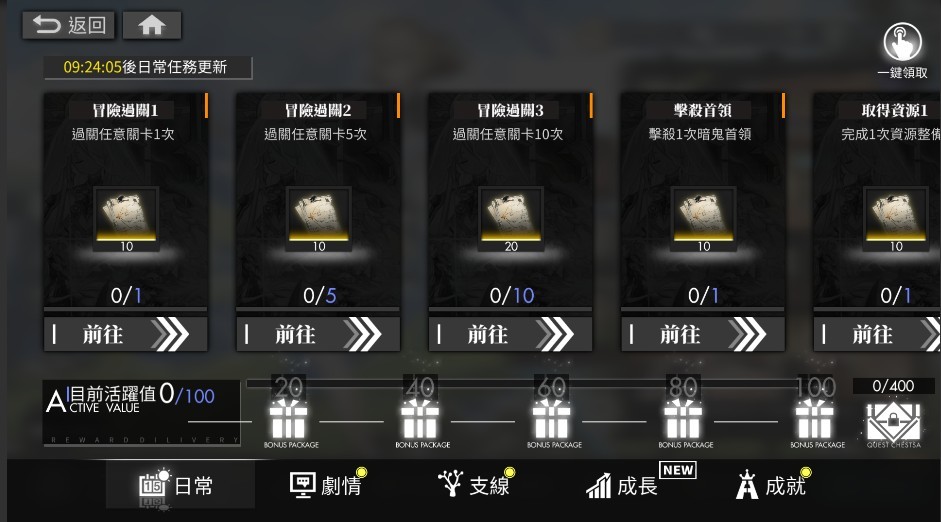
Task: Switch to the 支線 side quest tab
Action: pos(476,485)
